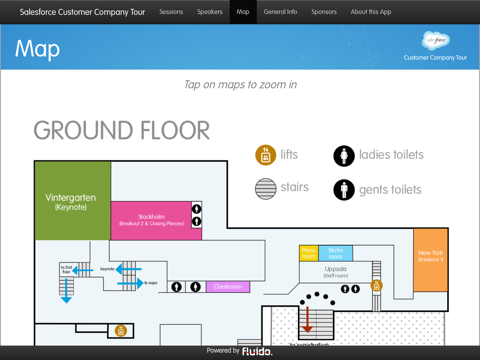The image size is (480, 360).
Task: Click the 'Customer Company Tour' text under logo
Action: [x=435, y=58]
